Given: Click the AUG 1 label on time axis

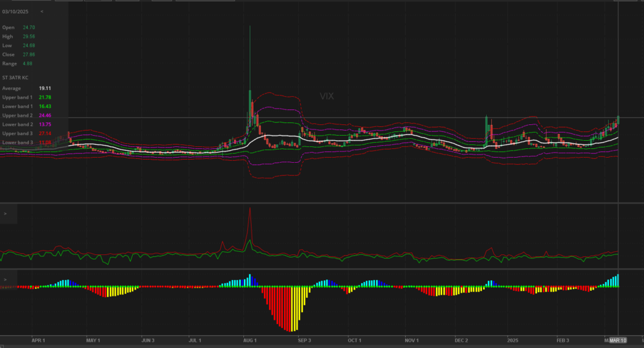Looking at the screenshot, I should pyautogui.click(x=250, y=340).
